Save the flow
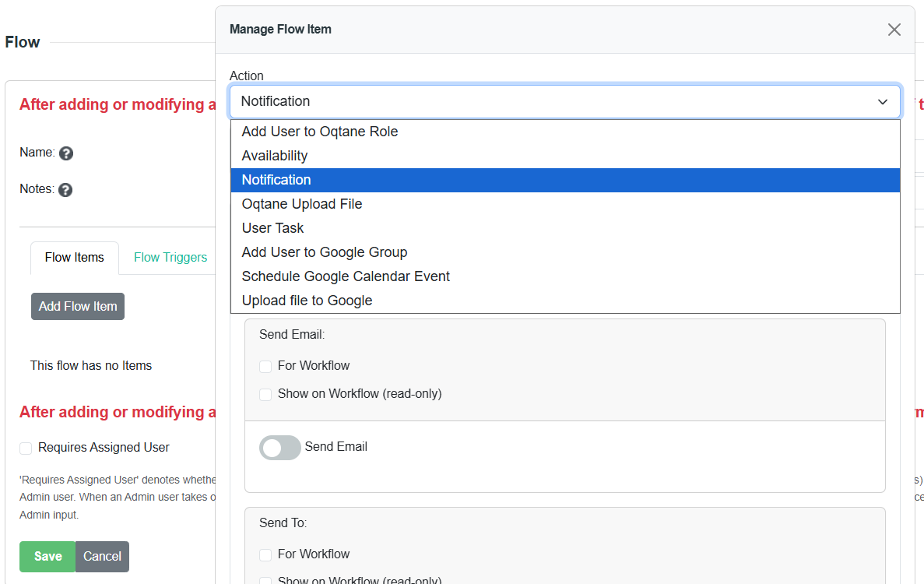Viewport: 924px width, 584px height. pos(47,556)
